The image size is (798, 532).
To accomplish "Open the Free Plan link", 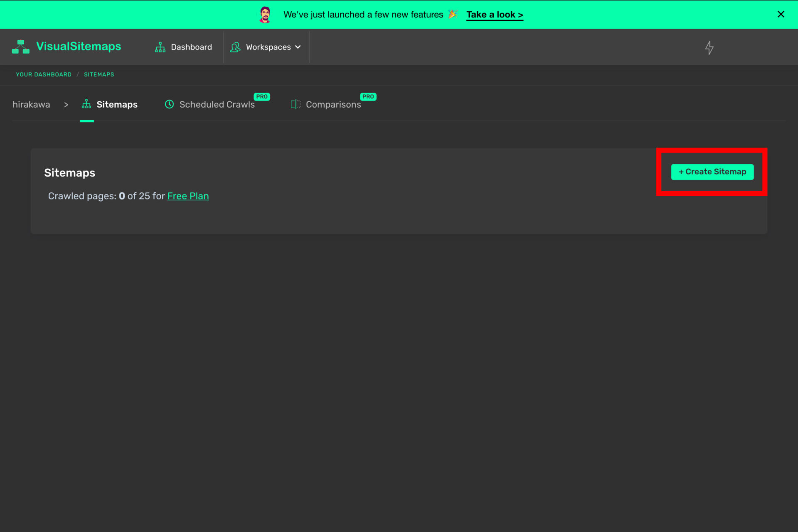I will pyautogui.click(x=188, y=196).
